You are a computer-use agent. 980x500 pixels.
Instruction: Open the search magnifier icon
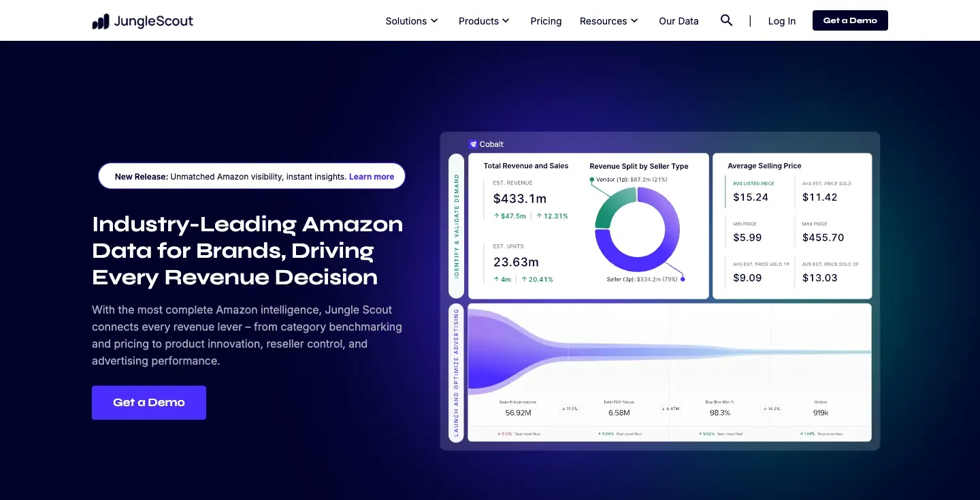click(726, 20)
